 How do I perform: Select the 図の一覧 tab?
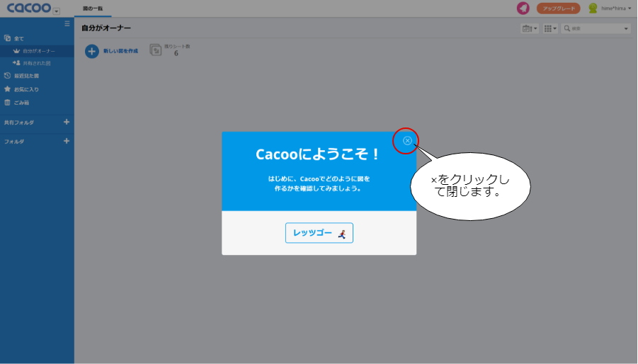pyautogui.click(x=93, y=8)
